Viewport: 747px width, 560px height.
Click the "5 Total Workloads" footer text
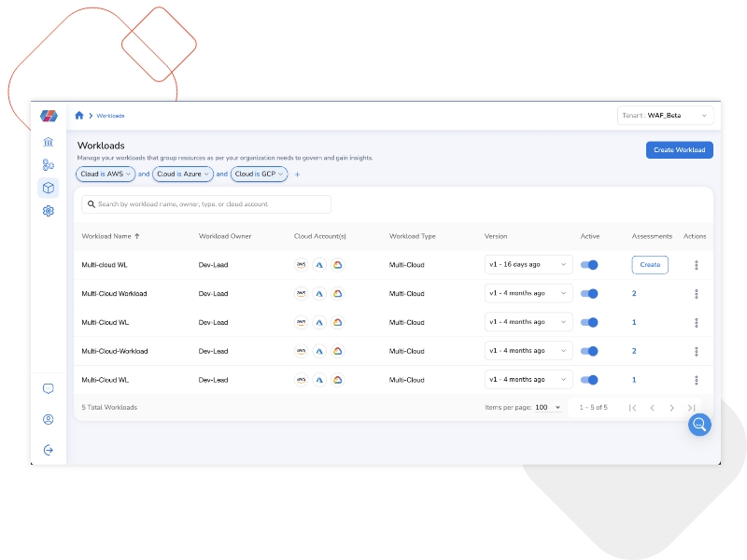[109, 408]
